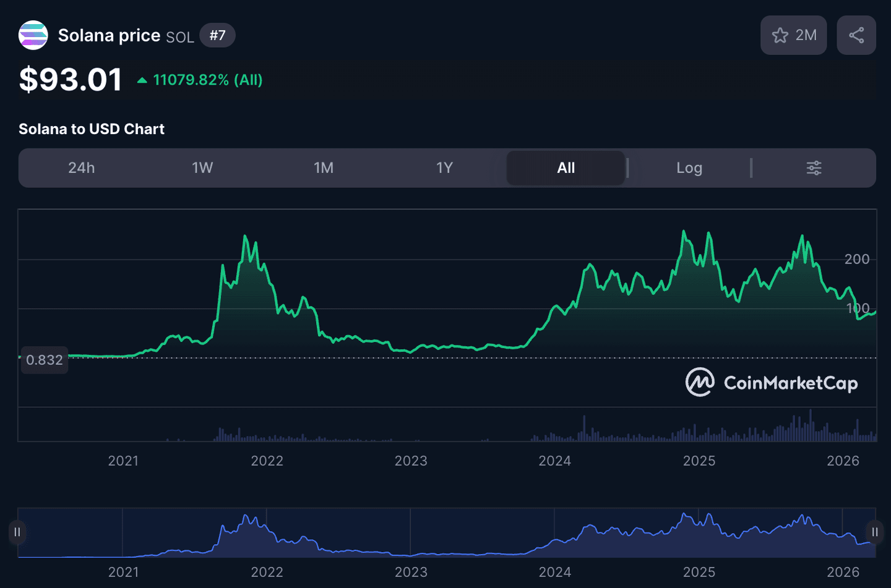891x588 pixels.
Task: Click the 0.832 starting price label
Action: point(45,360)
